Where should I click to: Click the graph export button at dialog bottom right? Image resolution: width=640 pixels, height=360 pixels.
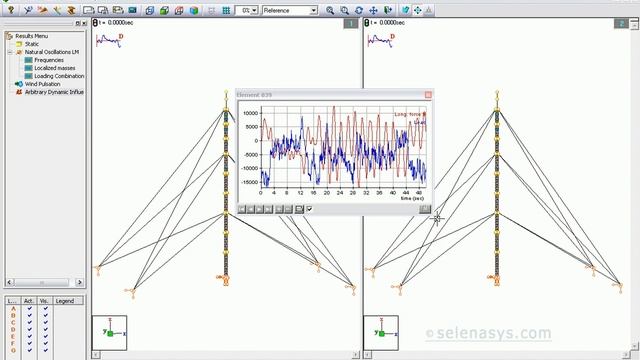pyautogui.click(x=425, y=209)
